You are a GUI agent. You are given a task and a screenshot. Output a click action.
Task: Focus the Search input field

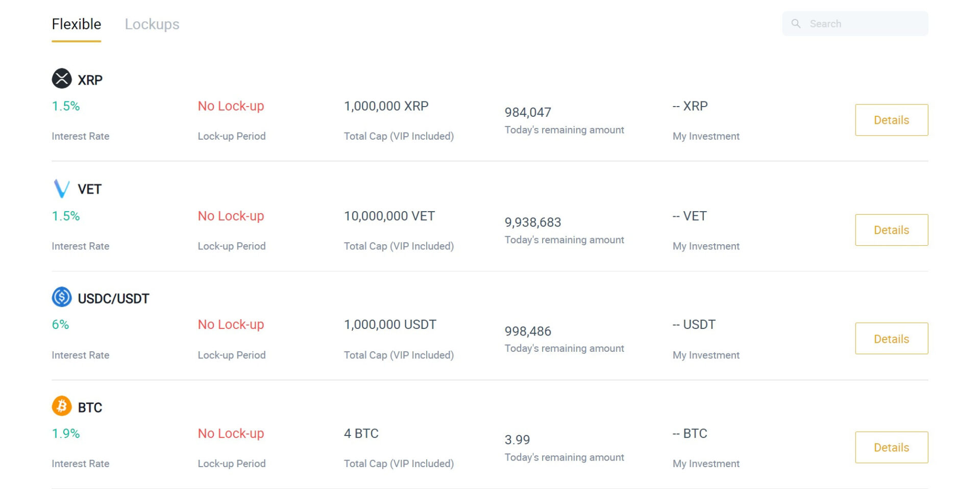(855, 23)
